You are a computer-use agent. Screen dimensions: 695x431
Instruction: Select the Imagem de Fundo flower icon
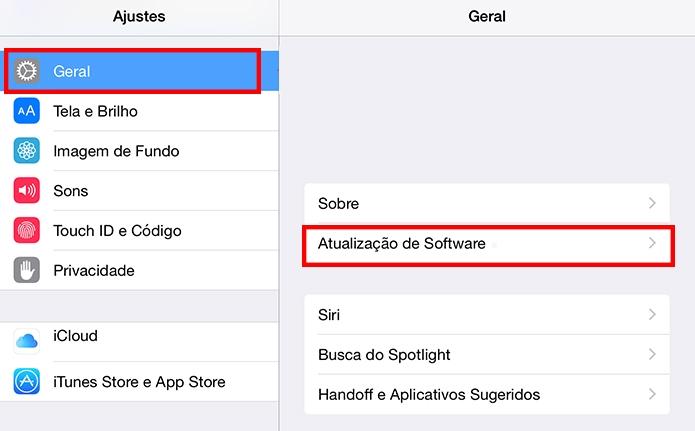tap(27, 151)
